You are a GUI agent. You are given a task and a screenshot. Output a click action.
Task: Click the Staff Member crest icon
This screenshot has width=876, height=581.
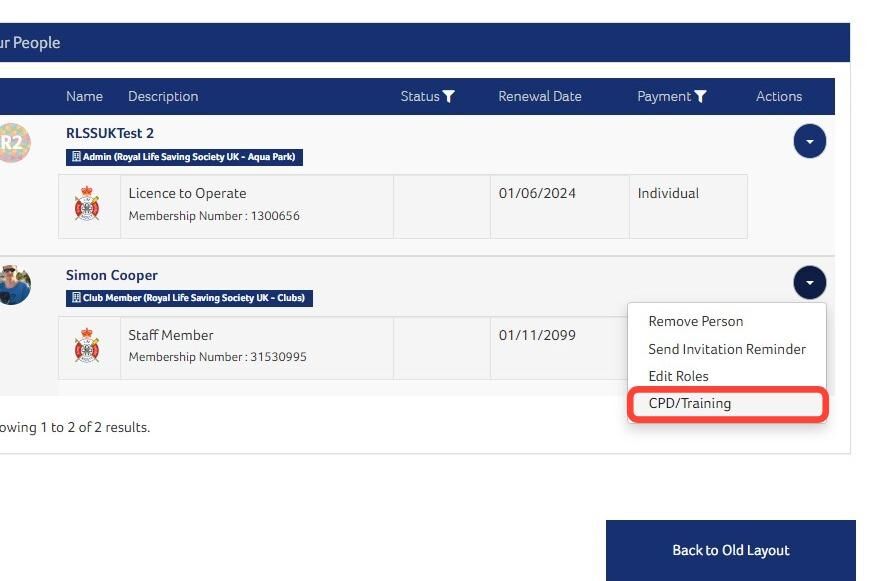click(87, 345)
